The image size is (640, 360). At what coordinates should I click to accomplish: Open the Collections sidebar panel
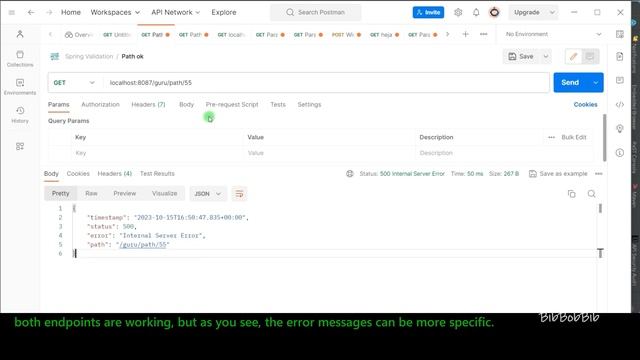tap(20, 59)
